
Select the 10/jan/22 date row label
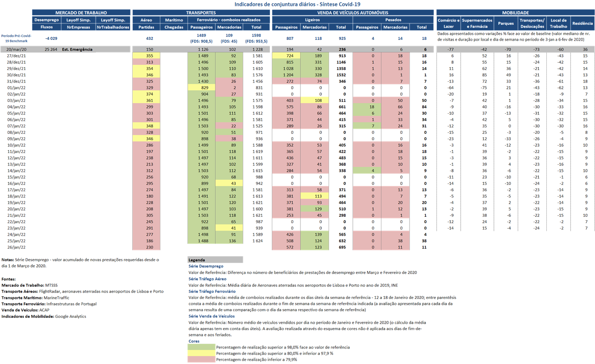click(x=16, y=145)
